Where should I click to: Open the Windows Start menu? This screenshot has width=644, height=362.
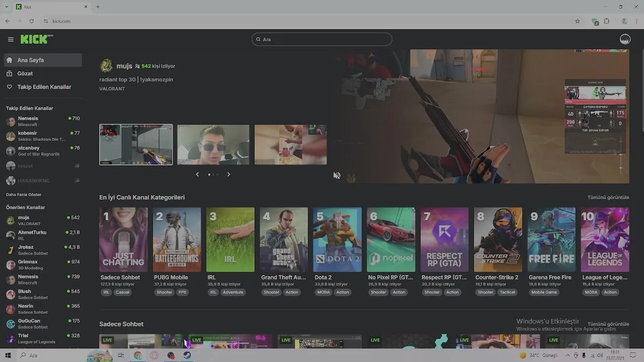pos(8,355)
